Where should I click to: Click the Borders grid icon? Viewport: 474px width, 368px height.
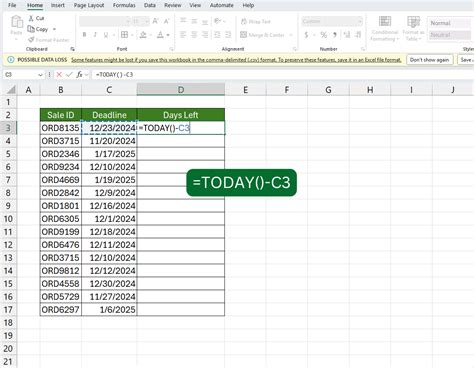(124, 35)
